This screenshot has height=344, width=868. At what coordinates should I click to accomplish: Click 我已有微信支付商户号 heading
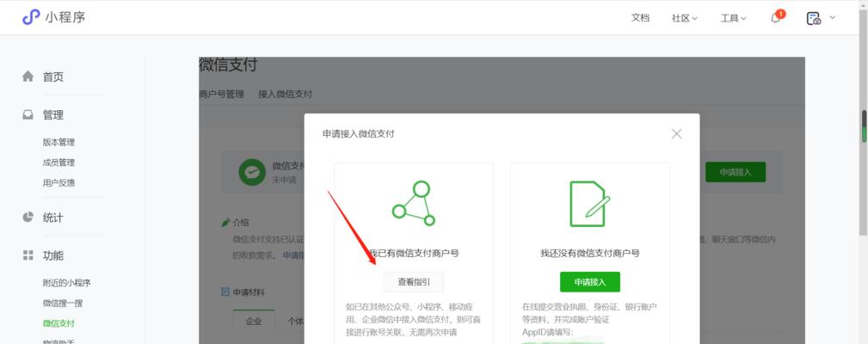click(414, 254)
